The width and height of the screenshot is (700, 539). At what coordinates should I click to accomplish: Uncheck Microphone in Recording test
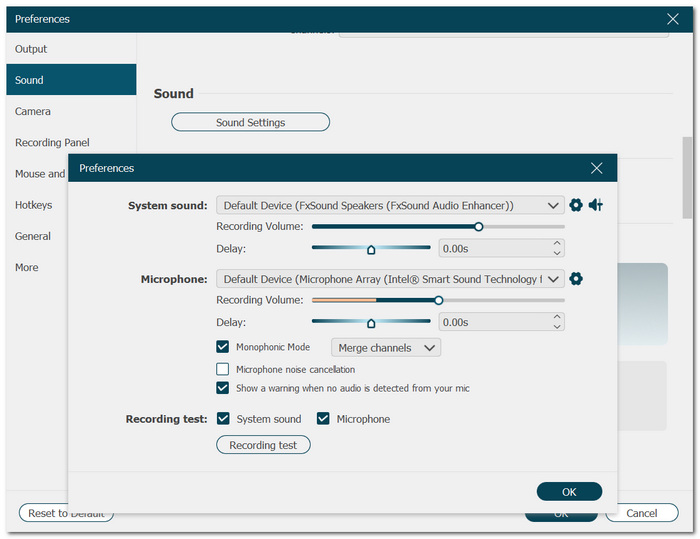[x=323, y=419]
